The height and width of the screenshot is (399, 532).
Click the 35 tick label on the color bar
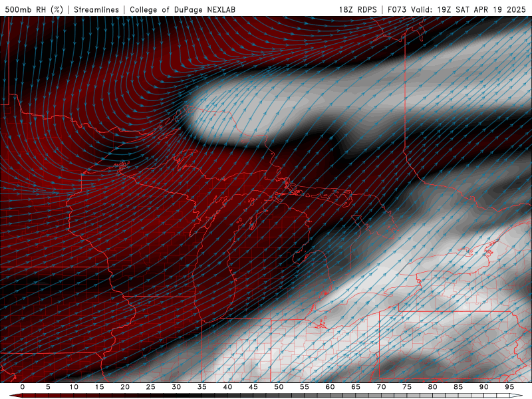point(202,387)
